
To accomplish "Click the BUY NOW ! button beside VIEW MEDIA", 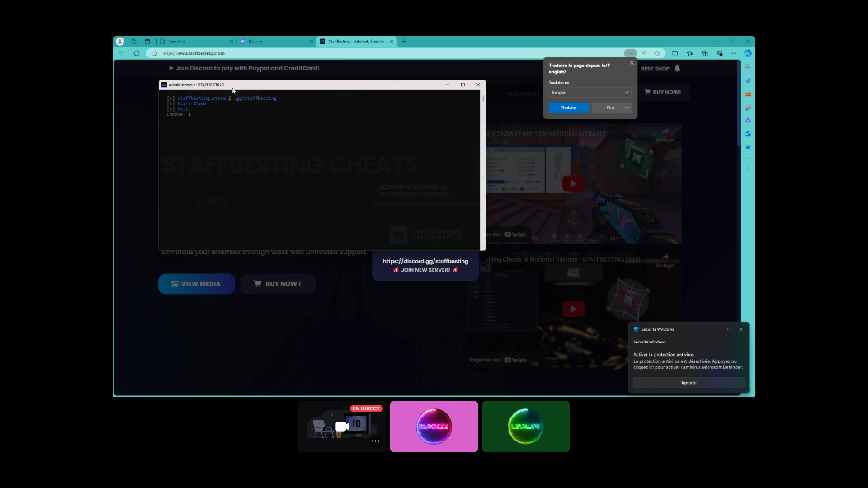I will point(278,284).
